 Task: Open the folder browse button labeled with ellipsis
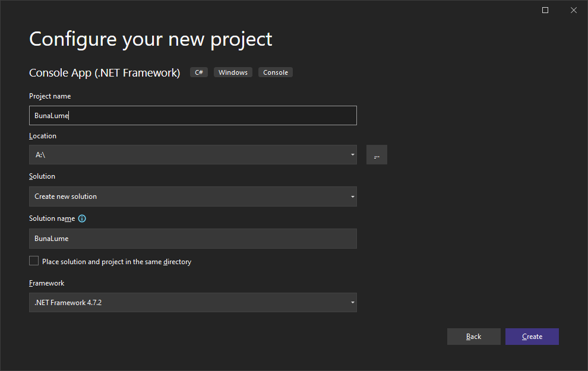pyautogui.click(x=377, y=155)
